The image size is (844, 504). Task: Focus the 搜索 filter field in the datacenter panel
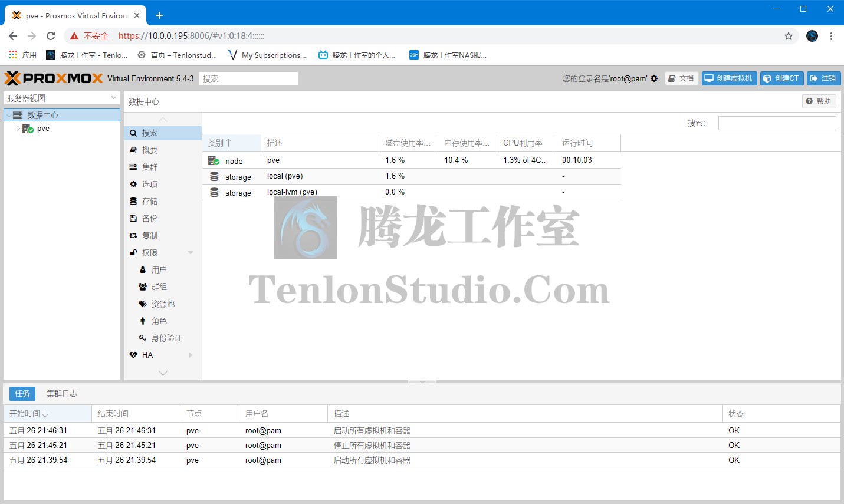(777, 123)
